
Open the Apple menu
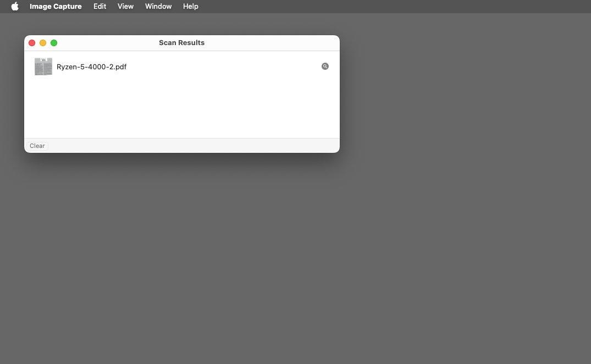point(15,7)
